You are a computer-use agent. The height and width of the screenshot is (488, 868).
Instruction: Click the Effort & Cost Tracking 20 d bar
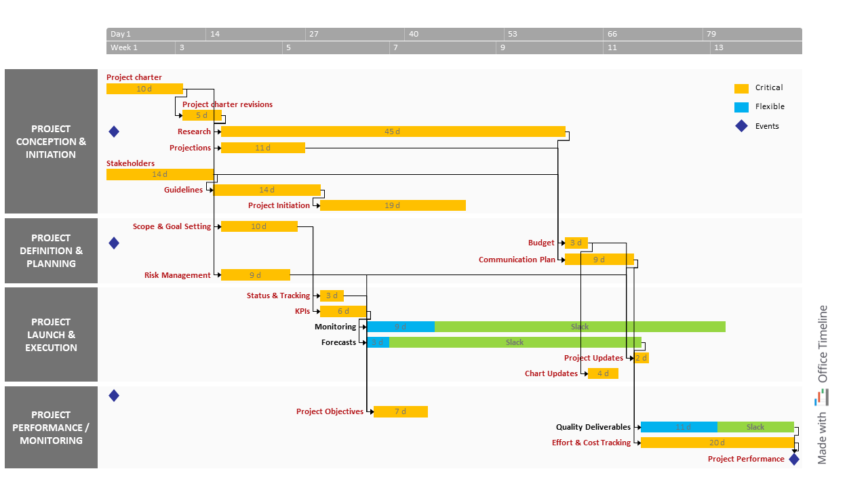[717, 443]
